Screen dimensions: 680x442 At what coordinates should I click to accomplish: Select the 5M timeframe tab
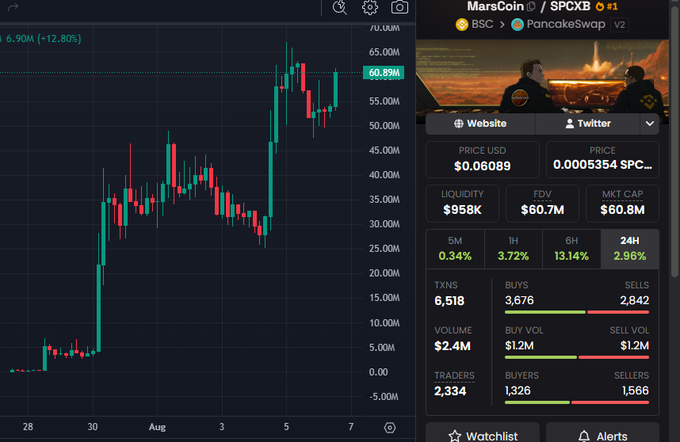click(x=455, y=249)
